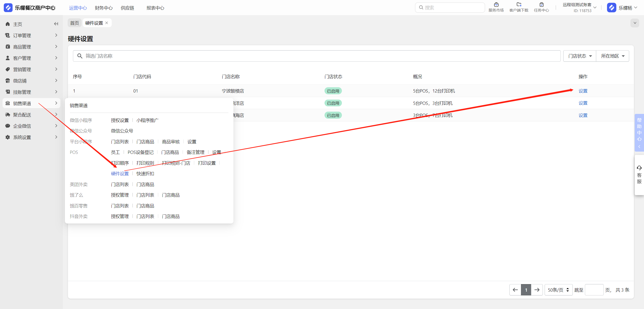The width and height of the screenshot is (644, 309).
Task: Open the 所在地区 filter dropdown
Action: [613, 56]
